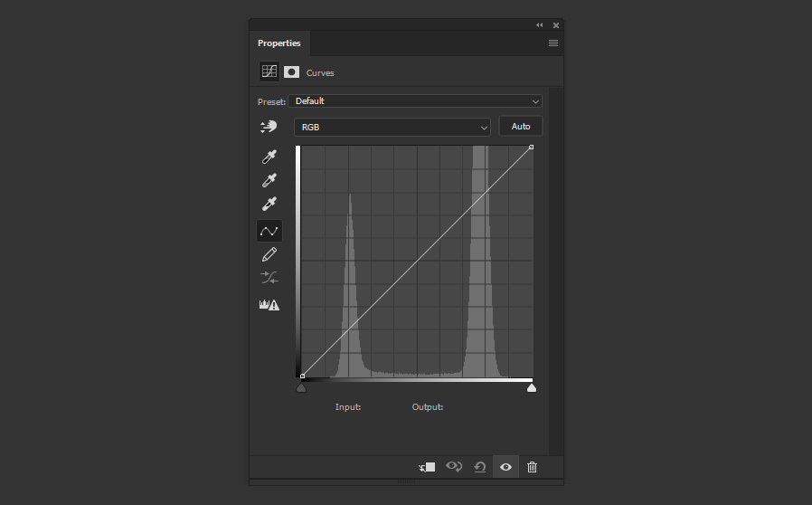Select the pencil draw curve tool

pos(269,254)
